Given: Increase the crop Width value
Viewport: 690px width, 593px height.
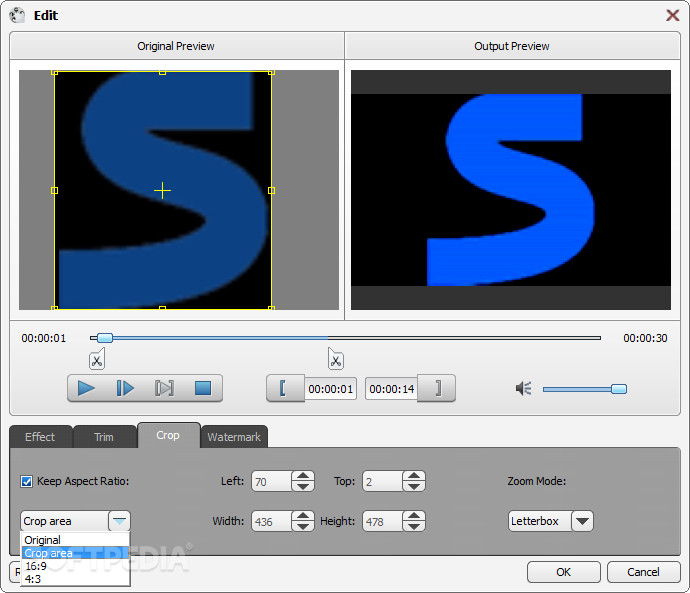Looking at the screenshot, I should (x=303, y=516).
